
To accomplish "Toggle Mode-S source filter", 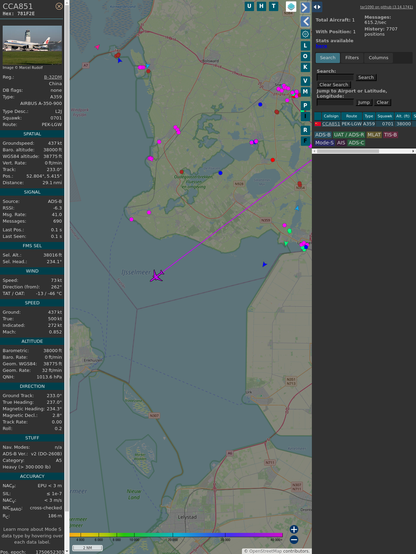I will pyautogui.click(x=324, y=143).
